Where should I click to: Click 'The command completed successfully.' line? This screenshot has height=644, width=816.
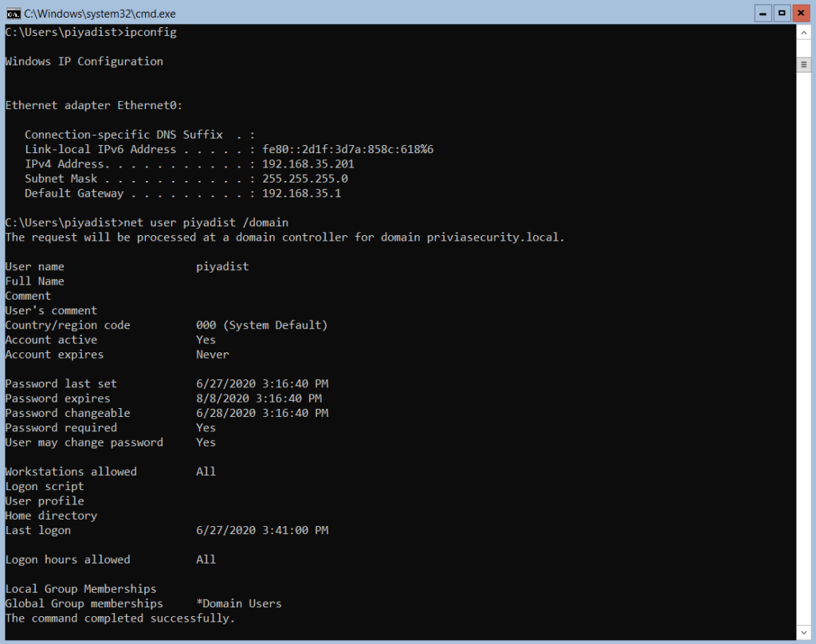click(120, 618)
